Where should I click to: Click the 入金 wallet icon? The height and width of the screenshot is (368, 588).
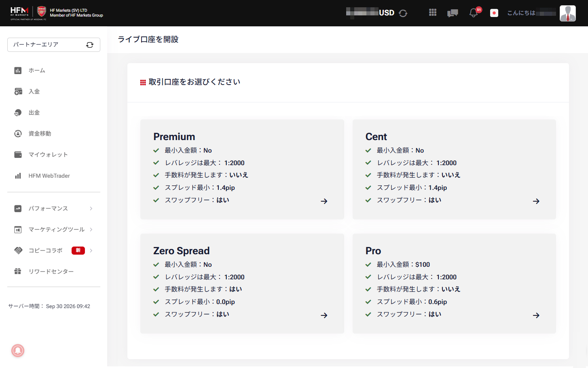[x=18, y=91]
